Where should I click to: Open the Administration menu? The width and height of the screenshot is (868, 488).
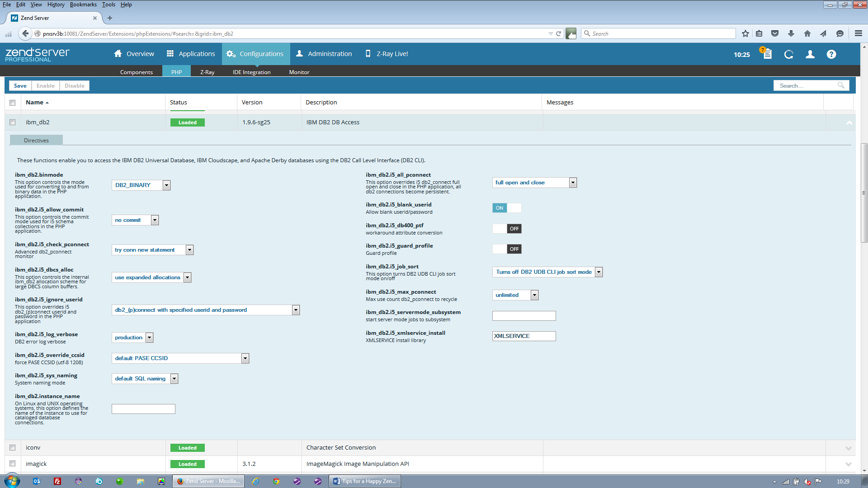324,54
